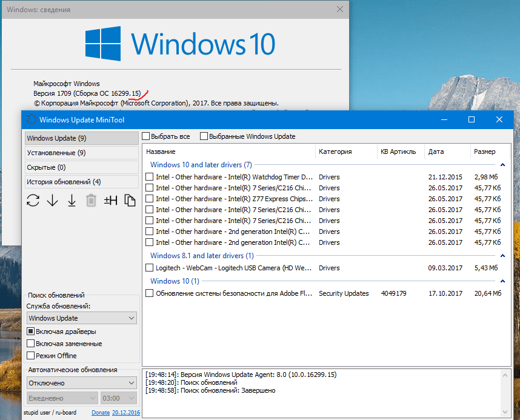The height and width of the screenshot is (420, 520).
Task: Click the 'Поиск обновлений: Завершено' log line
Action: [210, 390]
